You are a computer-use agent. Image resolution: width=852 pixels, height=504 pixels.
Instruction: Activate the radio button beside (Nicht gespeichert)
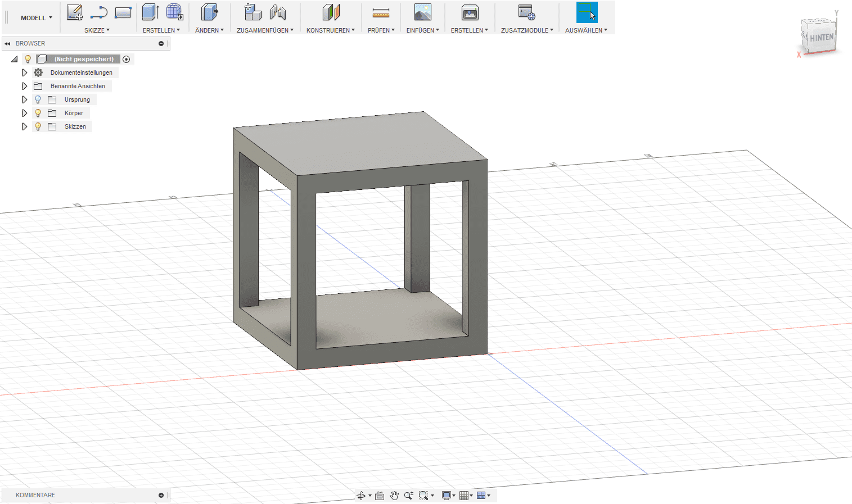tap(127, 59)
